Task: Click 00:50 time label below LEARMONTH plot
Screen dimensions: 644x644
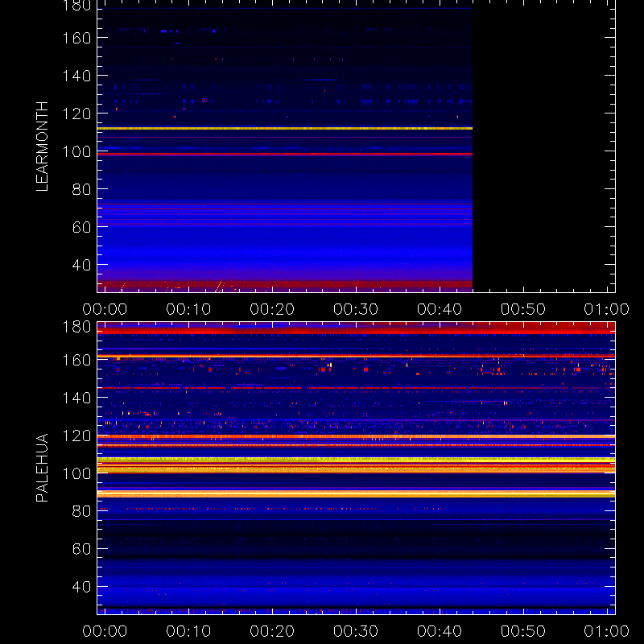Action: pos(523,309)
